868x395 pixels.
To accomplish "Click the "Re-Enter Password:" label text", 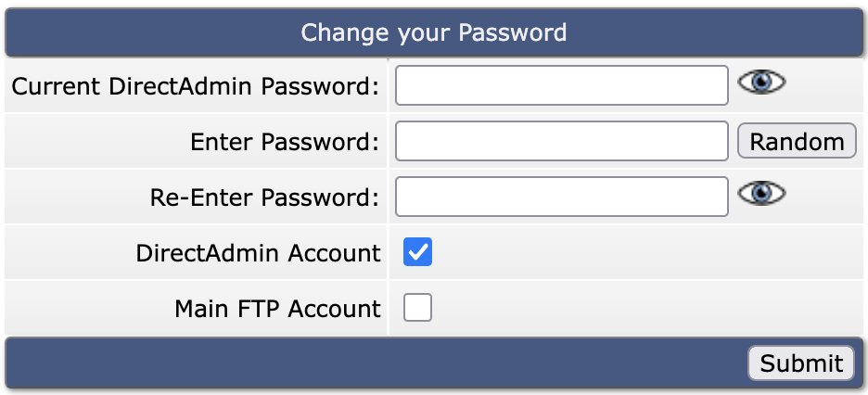I will [264, 197].
